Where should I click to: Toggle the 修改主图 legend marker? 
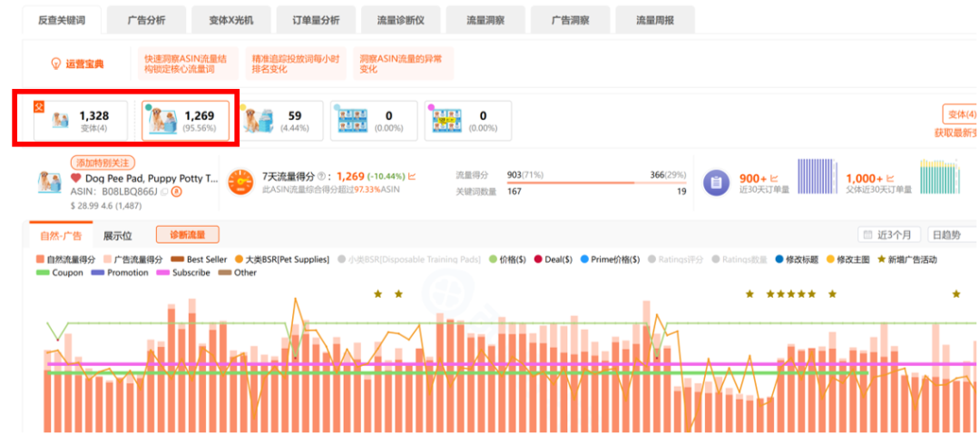pyautogui.click(x=848, y=260)
